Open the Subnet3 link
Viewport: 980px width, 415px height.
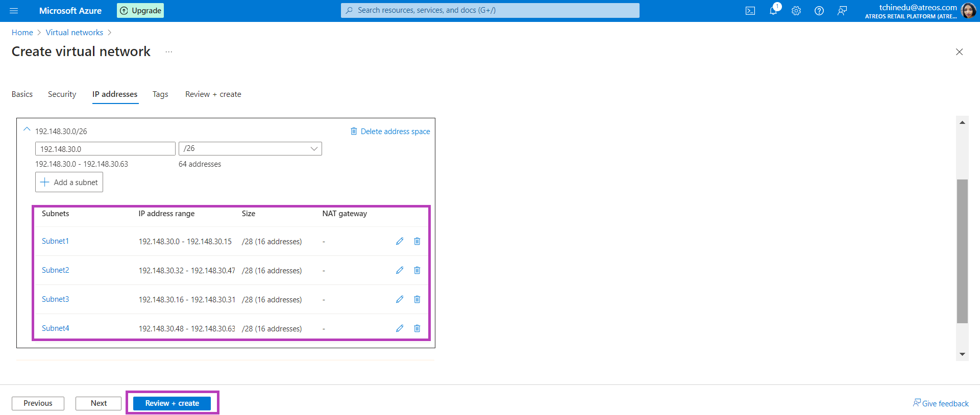(55, 299)
